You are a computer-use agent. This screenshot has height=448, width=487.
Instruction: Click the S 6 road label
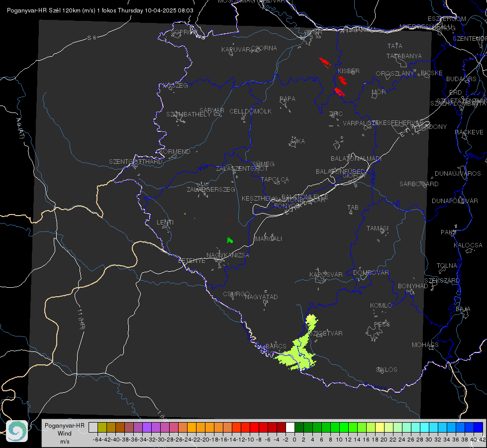tap(92, 38)
